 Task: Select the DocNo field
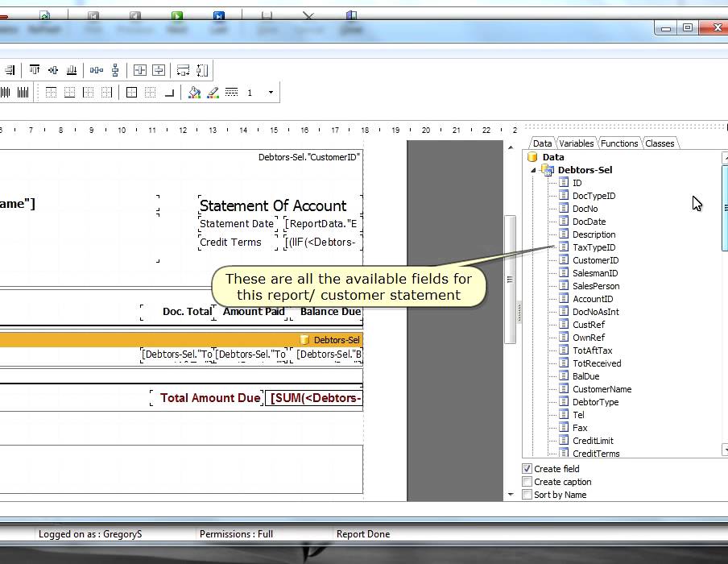[x=585, y=209]
